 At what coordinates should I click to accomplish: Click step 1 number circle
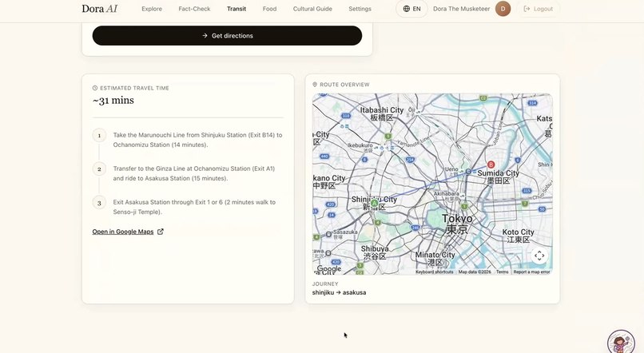99,136
